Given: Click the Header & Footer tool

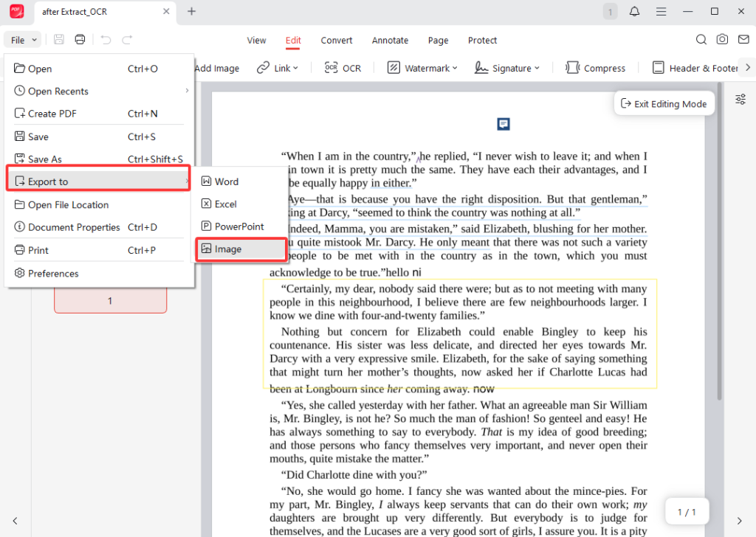Looking at the screenshot, I should [x=695, y=68].
